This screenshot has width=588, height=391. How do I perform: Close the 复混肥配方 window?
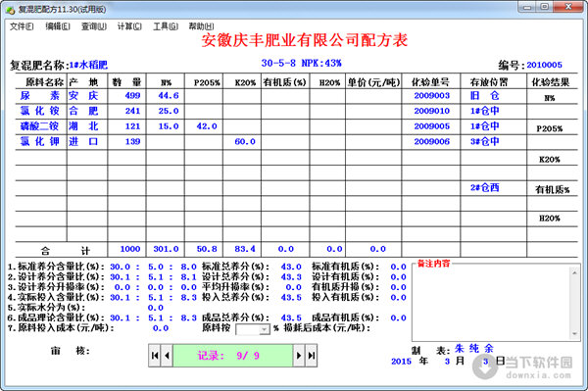pyautogui.click(x=568, y=7)
